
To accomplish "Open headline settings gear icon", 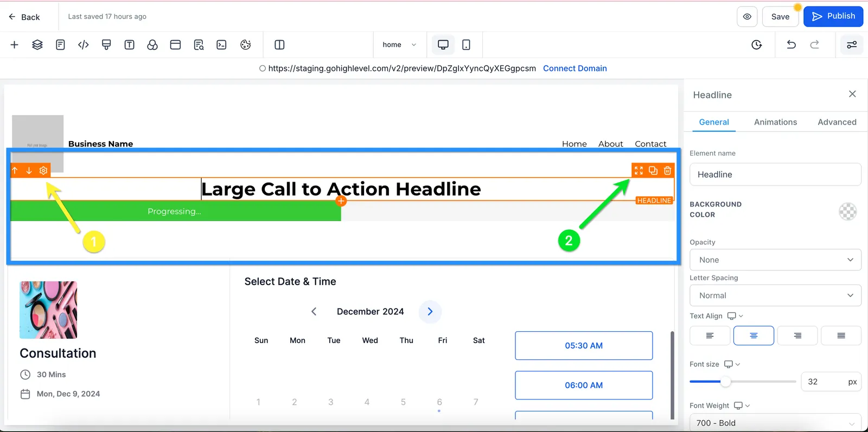I will tap(43, 171).
